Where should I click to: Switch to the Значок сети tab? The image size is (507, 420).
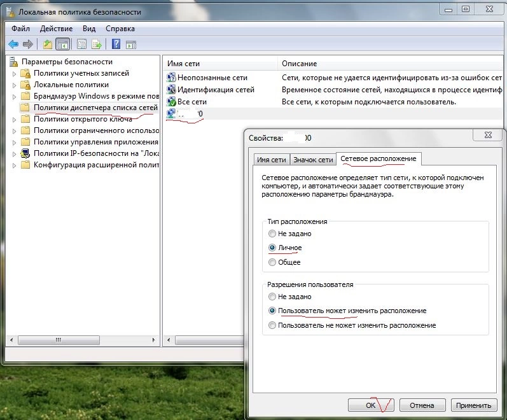[x=313, y=160]
